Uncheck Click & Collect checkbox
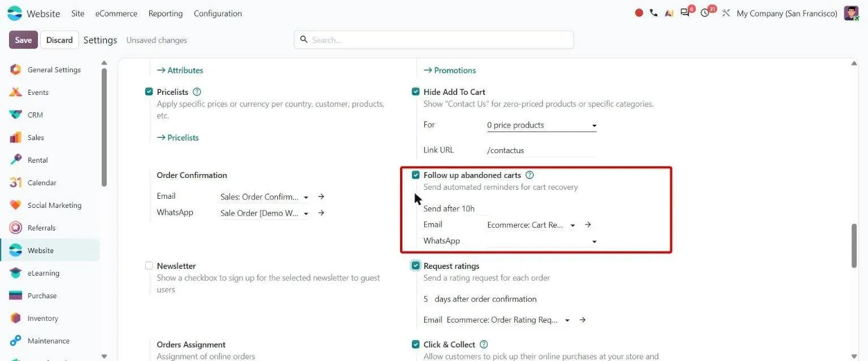 click(416, 345)
